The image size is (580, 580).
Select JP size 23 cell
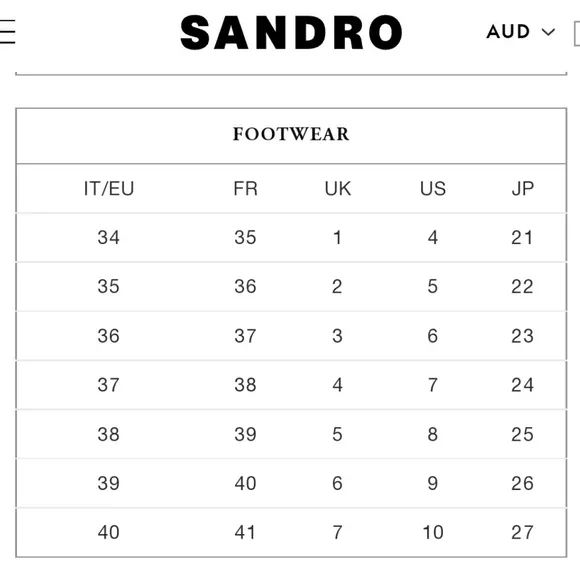click(x=522, y=336)
